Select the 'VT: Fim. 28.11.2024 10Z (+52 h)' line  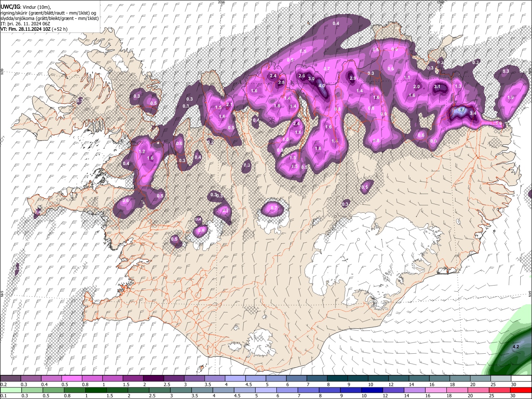click(x=34, y=29)
